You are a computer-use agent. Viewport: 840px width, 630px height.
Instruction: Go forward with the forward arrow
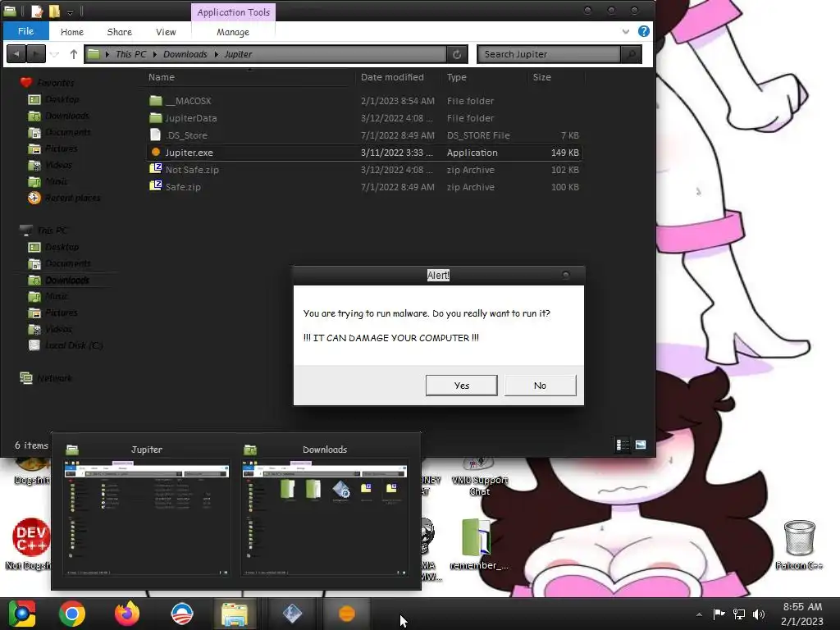coord(35,53)
